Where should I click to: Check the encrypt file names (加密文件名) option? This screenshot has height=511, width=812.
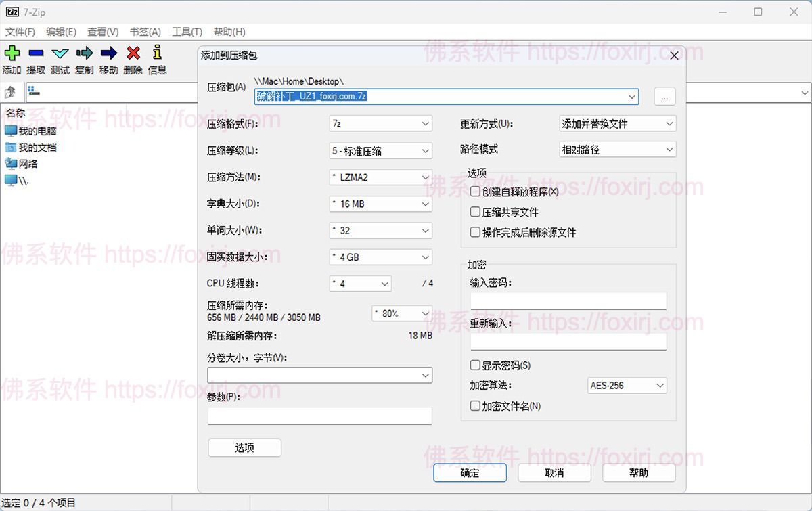point(475,406)
